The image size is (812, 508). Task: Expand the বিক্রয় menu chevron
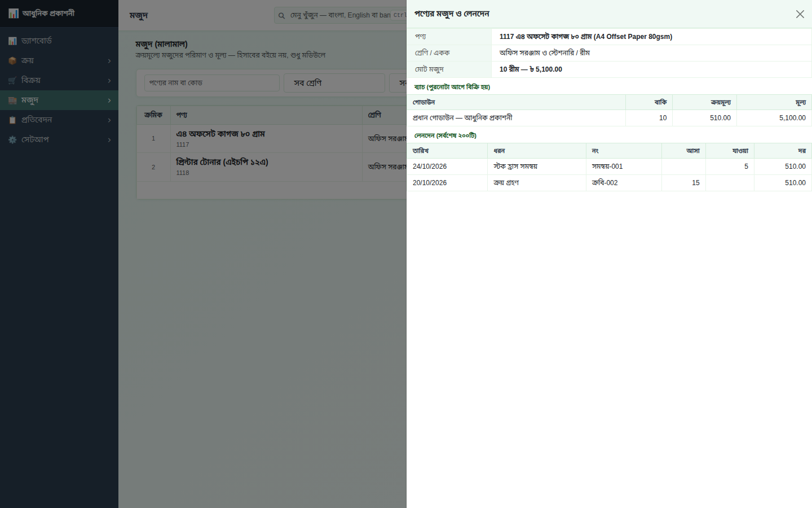point(109,81)
